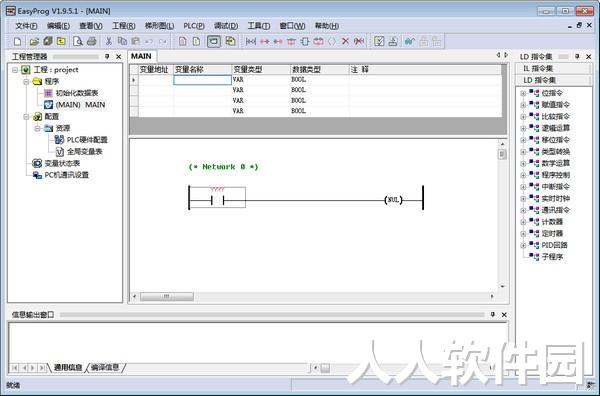Open the PLC(P) menu
The height and width of the screenshot is (396, 600).
pos(194,26)
